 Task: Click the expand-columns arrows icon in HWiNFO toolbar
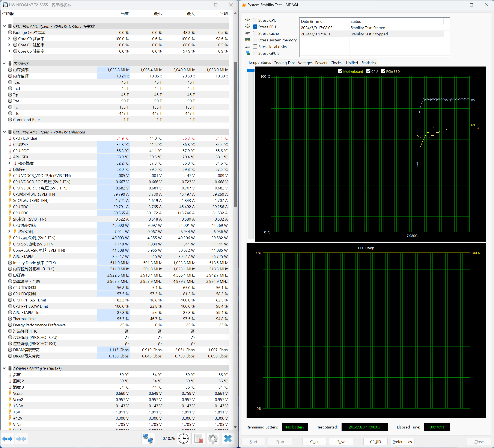[7, 439]
